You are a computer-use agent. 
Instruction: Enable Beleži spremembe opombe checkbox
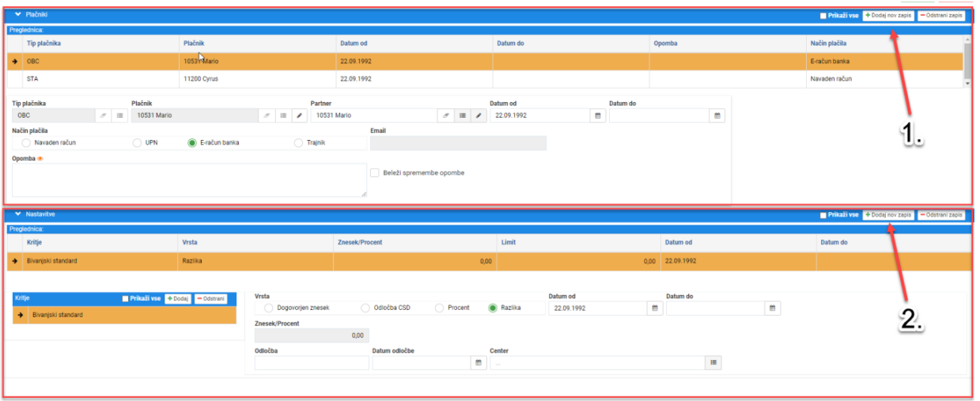tap(375, 172)
